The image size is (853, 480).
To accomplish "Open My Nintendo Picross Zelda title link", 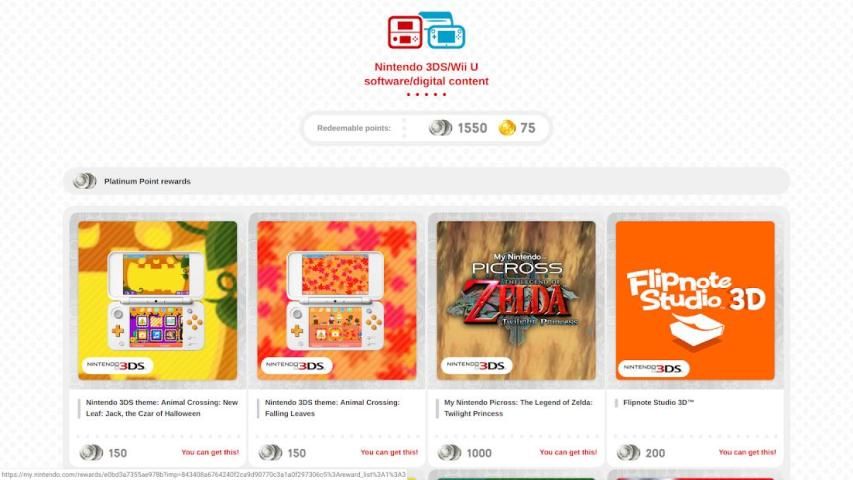I will 518,408.
